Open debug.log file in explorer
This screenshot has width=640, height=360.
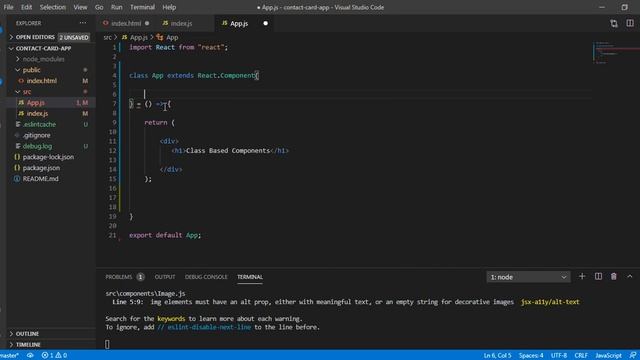click(37, 146)
